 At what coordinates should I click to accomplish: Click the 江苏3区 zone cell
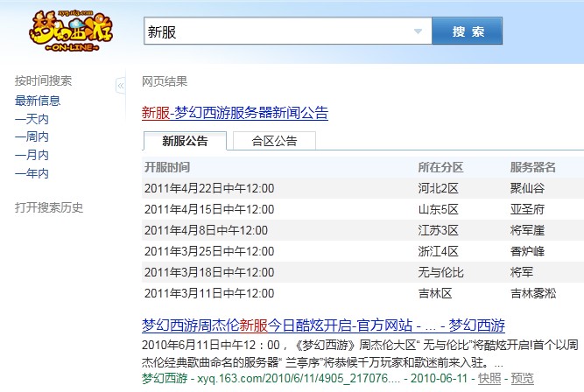click(x=439, y=230)
